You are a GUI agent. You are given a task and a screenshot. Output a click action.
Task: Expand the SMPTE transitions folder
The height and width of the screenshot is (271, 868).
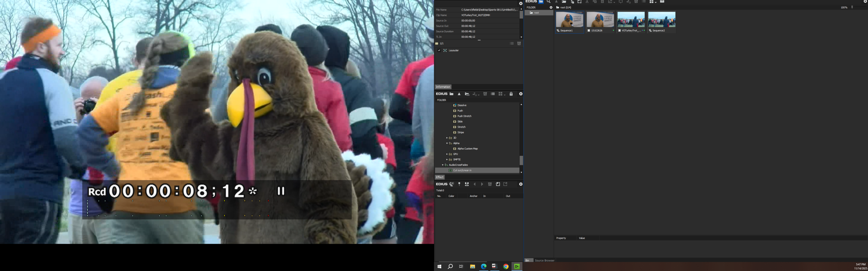pyautogui.click(x=447, y=160)
